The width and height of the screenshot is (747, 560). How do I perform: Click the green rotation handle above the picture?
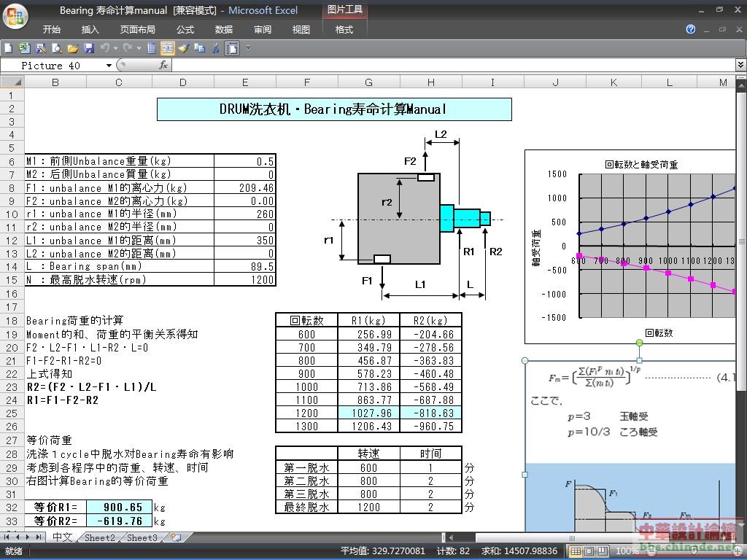(x=639, y=343)
